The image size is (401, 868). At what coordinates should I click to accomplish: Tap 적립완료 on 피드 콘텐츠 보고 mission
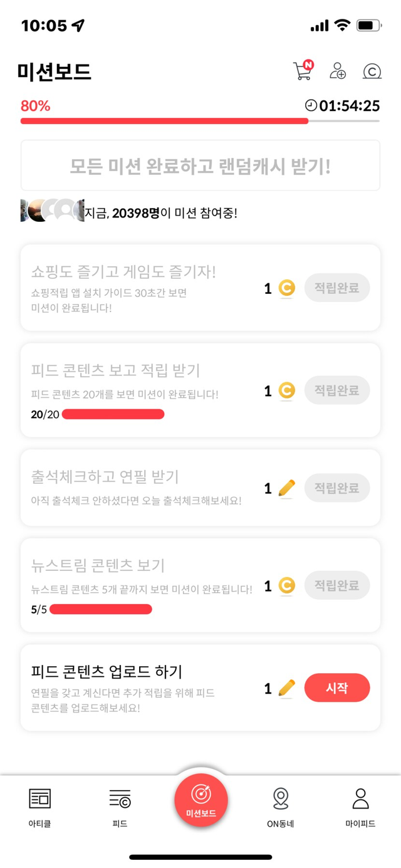(x=337, y=390)
